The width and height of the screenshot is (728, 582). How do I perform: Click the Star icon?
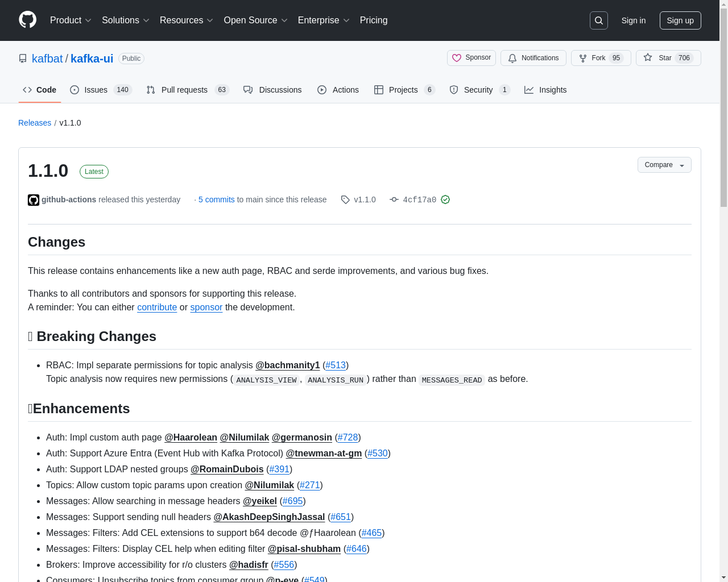(648, 57)
